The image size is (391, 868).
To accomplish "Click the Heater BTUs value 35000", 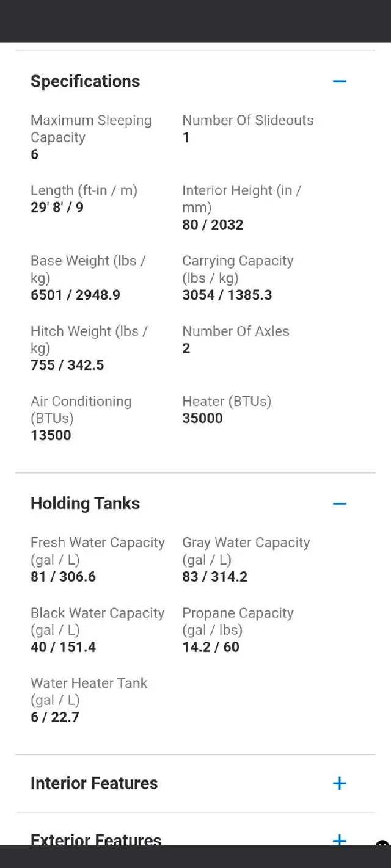I will 202,419.
